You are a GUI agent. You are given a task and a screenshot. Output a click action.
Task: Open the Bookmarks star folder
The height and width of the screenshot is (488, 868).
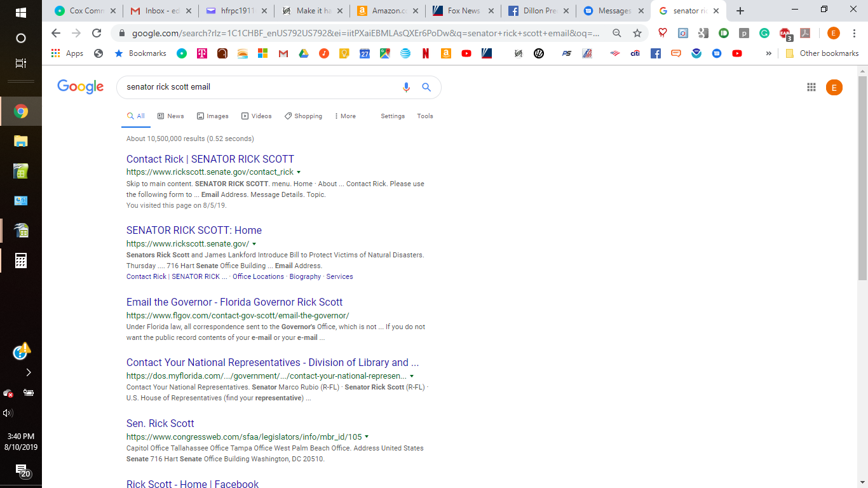click(140, 53)
